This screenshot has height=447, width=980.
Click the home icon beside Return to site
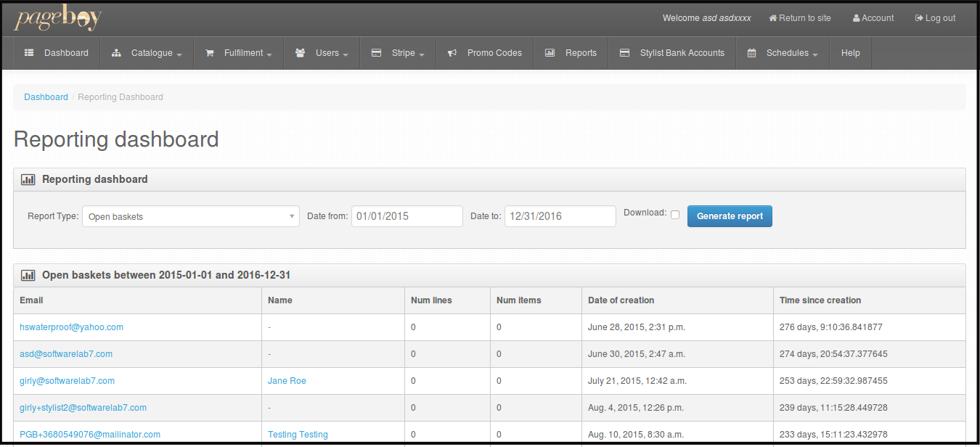click(773, 18)
